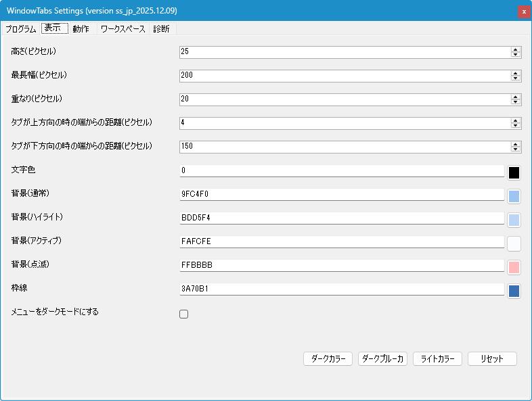Click the 背景(通常) field showing 9FC4F0
This screenshot has width=532, height=401.
tap(342, 195)
